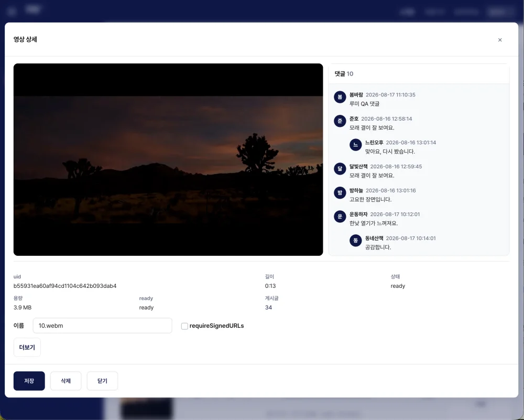This screenshot has height=420, width=524.
Task: Click the 밤하늘 avatar icon
Action: coord(340,192)
